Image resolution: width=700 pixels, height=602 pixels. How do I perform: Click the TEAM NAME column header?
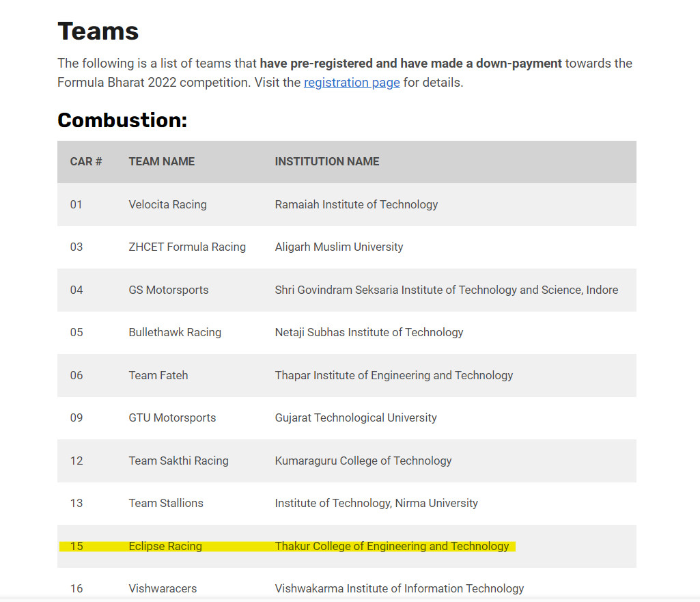(x=162, y=162)
